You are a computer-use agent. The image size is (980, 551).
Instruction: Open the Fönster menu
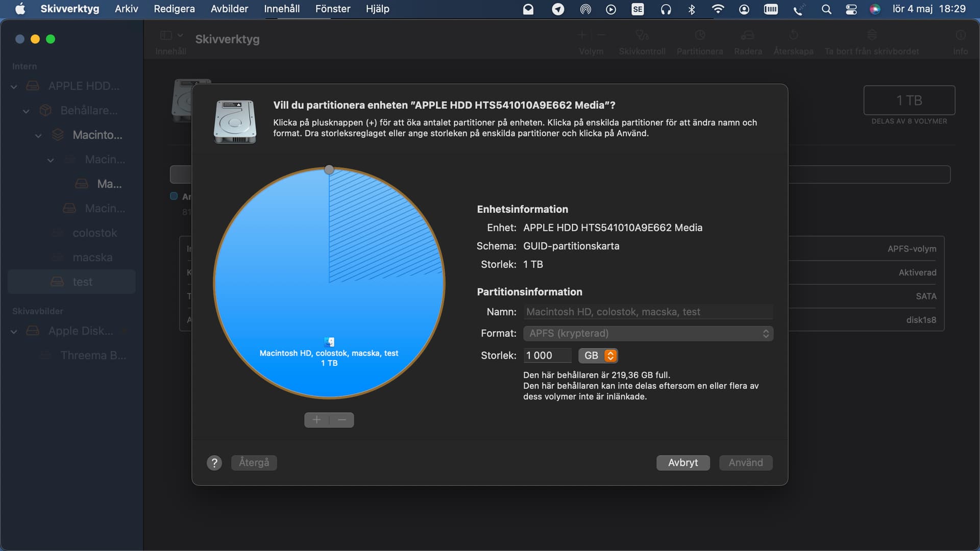click(333, 9)
